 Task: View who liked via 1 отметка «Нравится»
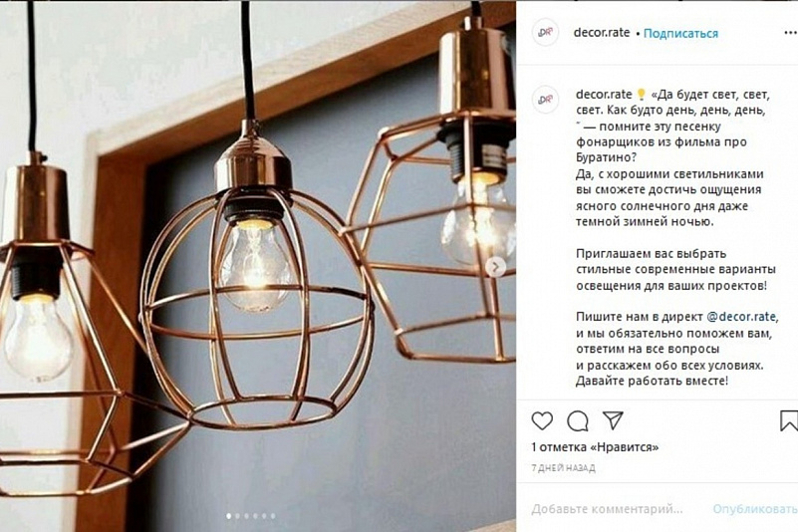[595, 447]
